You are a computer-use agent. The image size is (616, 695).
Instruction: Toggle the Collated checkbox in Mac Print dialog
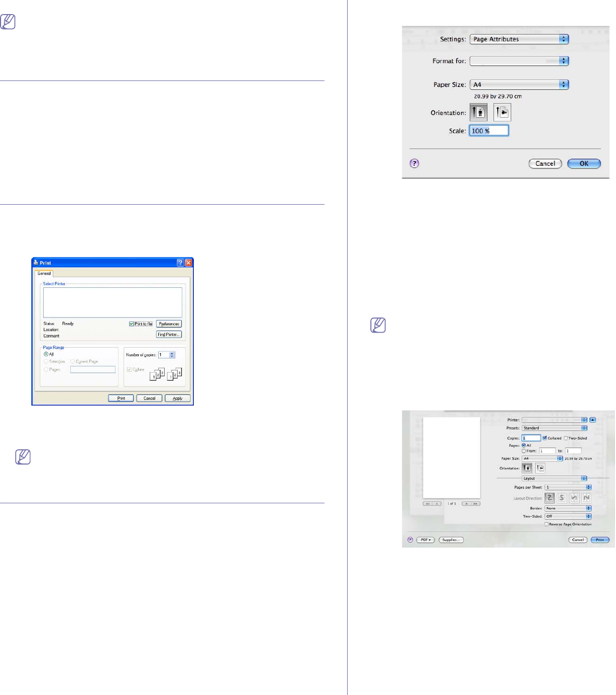coord(545,438)
